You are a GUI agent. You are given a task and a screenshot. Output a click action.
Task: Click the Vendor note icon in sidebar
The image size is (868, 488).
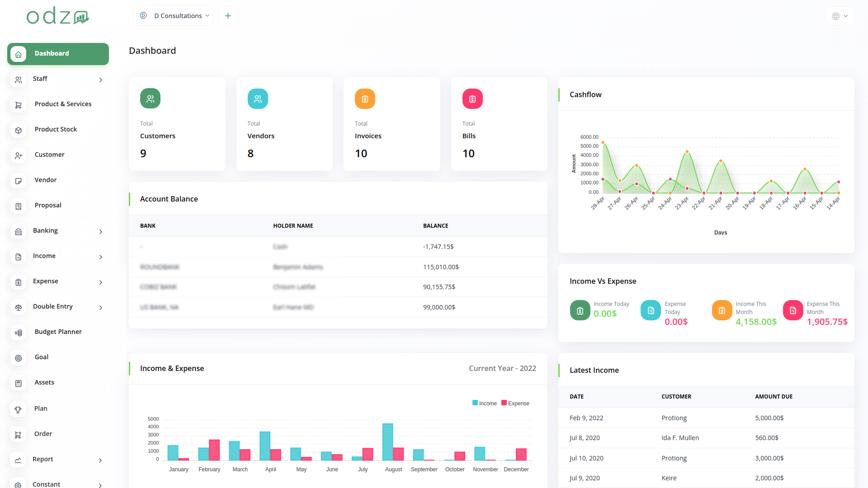pyautogui.click(x=18, y=181)
